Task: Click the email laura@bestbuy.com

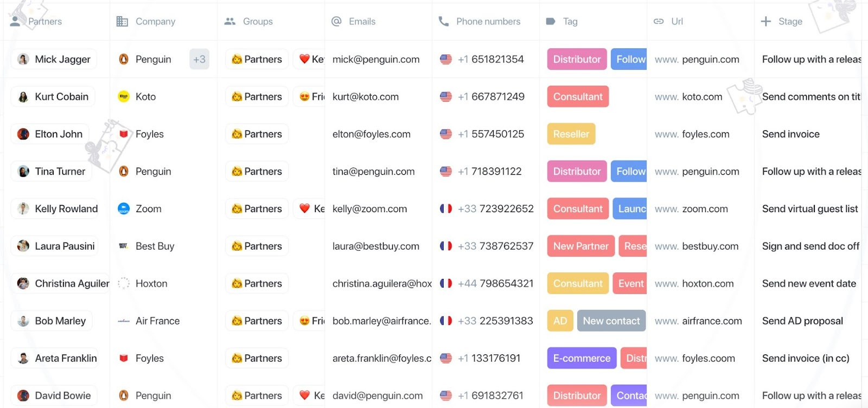Action: pos(376,246)
